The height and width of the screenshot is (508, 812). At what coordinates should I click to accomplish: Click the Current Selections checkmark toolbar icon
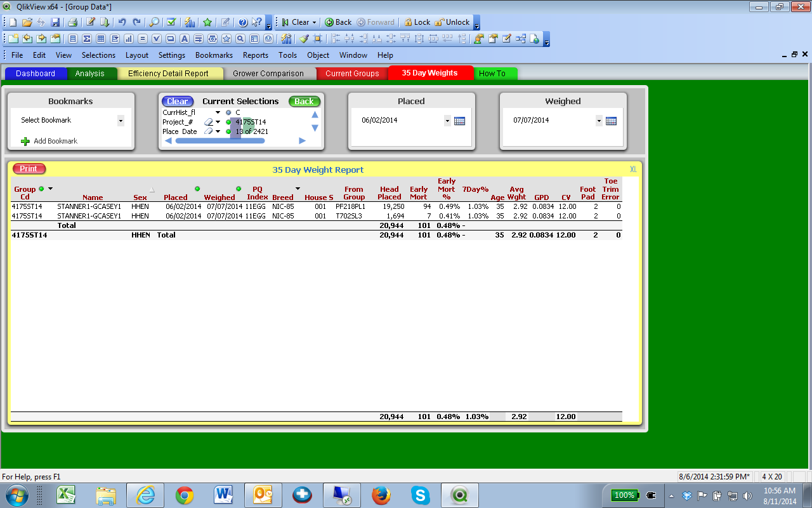(171, 22)
